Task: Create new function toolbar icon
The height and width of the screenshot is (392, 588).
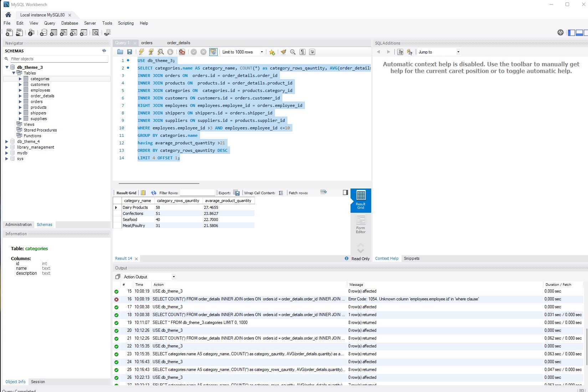Action: point(83,33)
